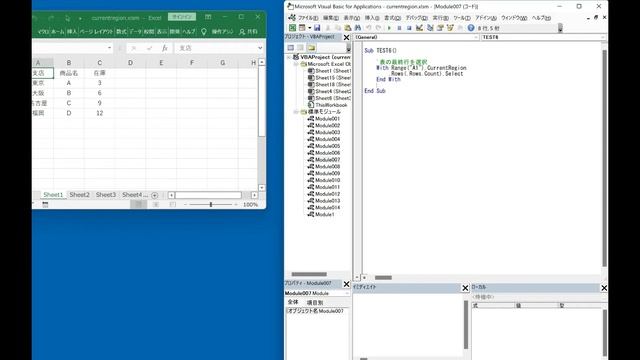The width and height of the screenshot is (640, 360).
Task: Open Object Browser icon in VBA toolbar
Action: 450,28
